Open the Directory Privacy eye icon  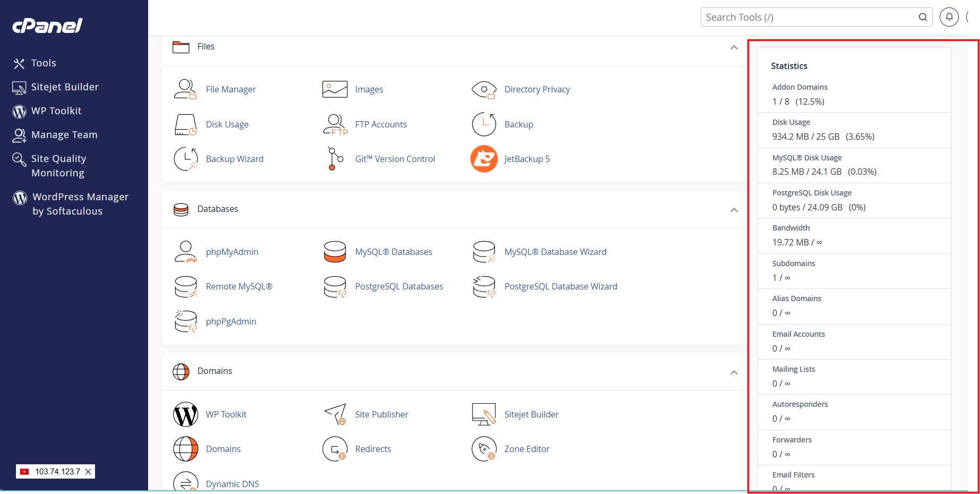coord(484,89)
